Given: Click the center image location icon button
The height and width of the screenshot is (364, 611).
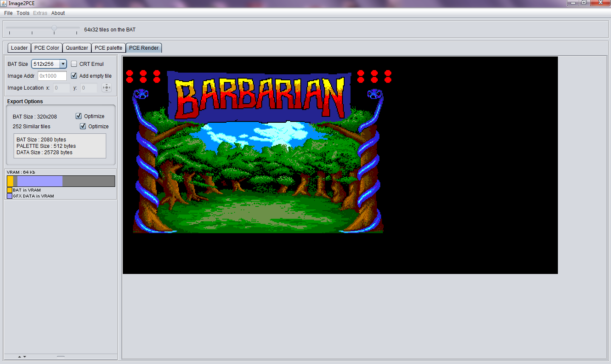Looking at the screenshot, I should (x=107, y=88).
